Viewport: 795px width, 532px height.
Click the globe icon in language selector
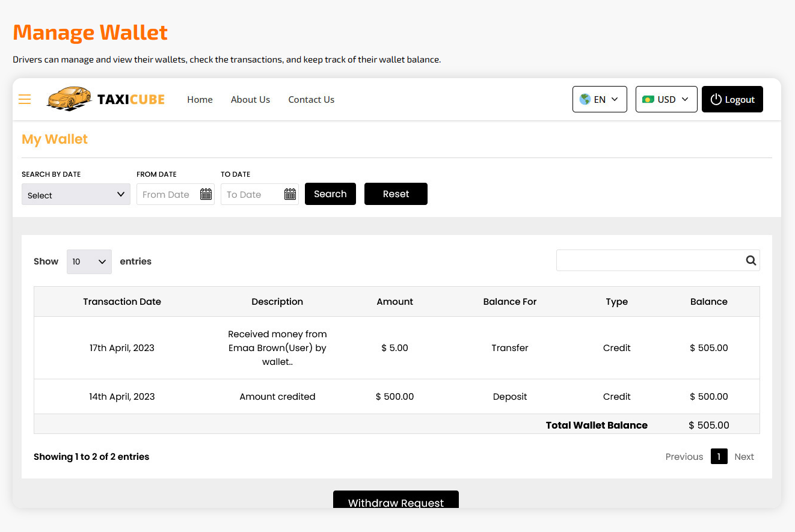(x=585, y=99)
